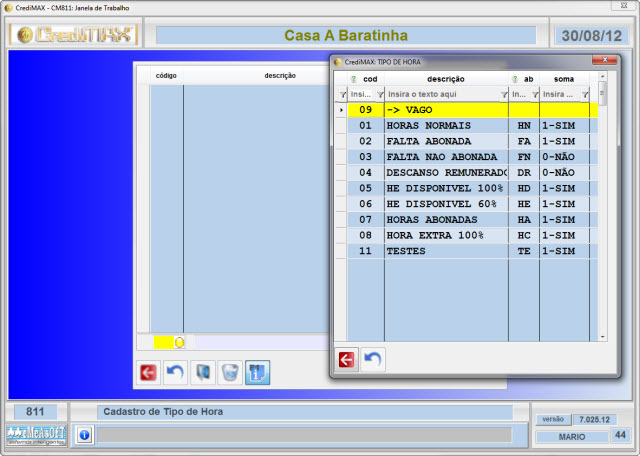The image size is (640, 456).
Task: Select the FALTA ABONADA row
Action: [x=445, y=141]
